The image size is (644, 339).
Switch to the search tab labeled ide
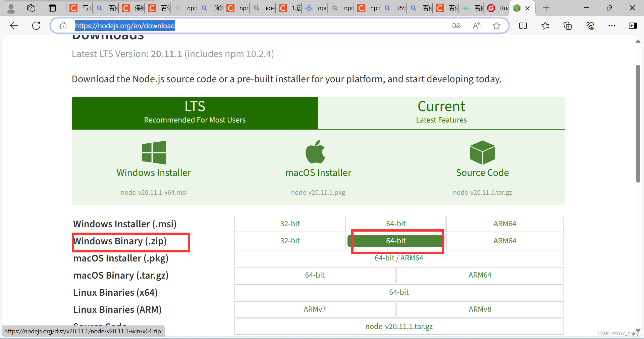click(x=264, y=8)
